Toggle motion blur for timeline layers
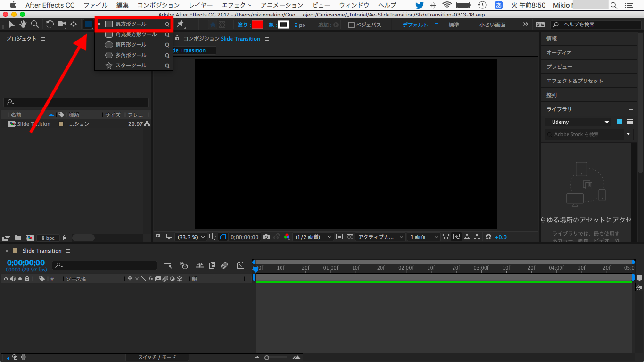Image resolution: width=644 pixels, height=362 pixels. point(224,265)
